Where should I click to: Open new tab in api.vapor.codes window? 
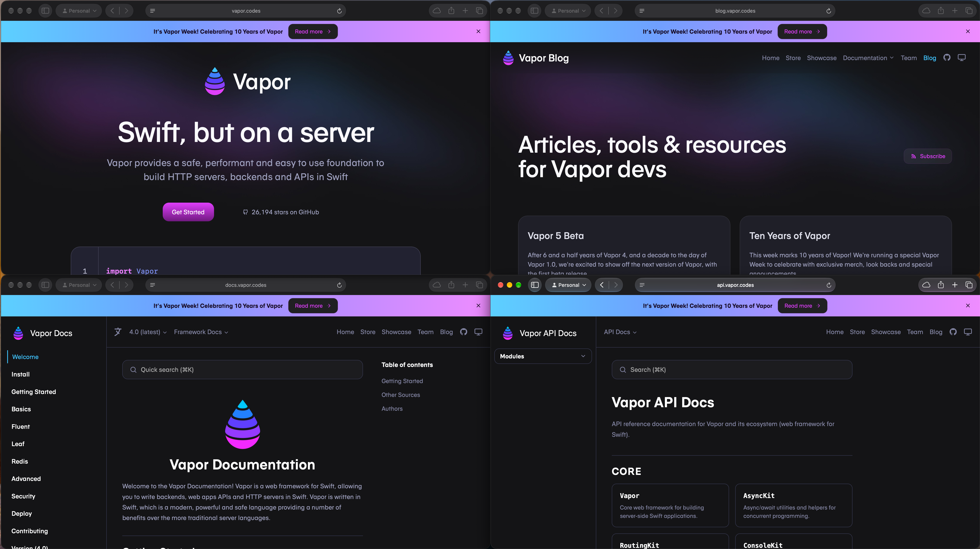point(955,285)
